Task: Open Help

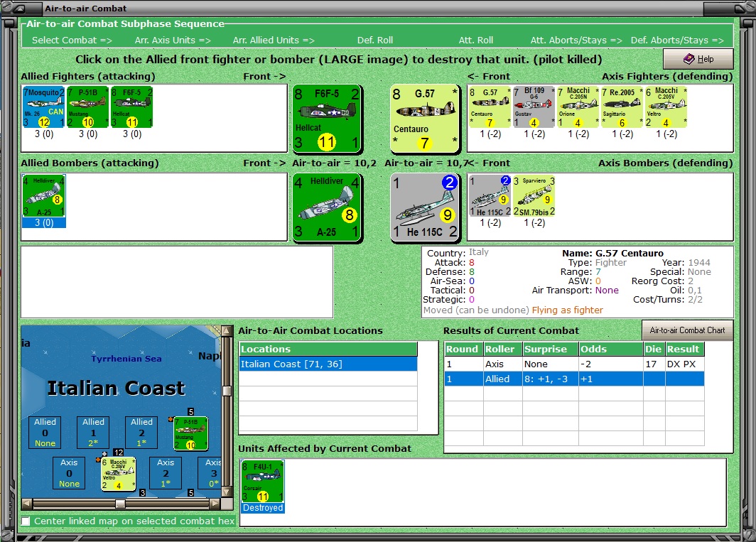Action: (698, 59)
